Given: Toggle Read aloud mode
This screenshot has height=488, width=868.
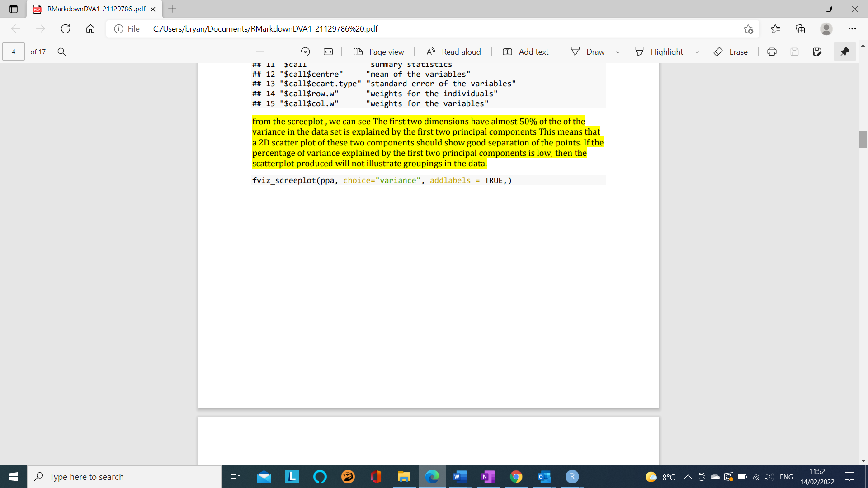Looking at the screenshot, I should tap(453, 52).
